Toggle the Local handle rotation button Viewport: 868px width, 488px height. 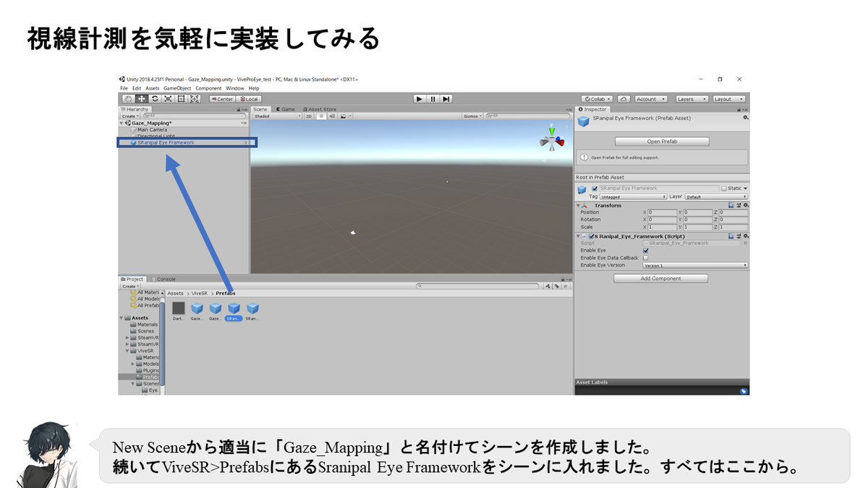[250, 99]
